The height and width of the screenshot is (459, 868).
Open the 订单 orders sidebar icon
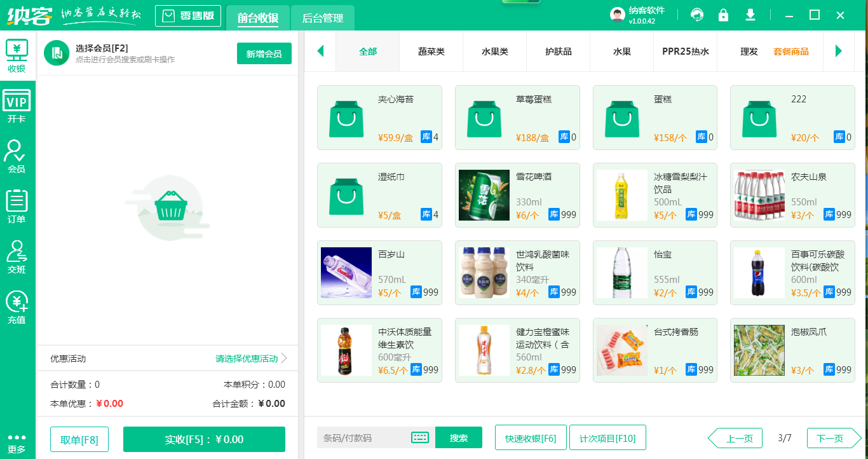click(x=17, y=207)
